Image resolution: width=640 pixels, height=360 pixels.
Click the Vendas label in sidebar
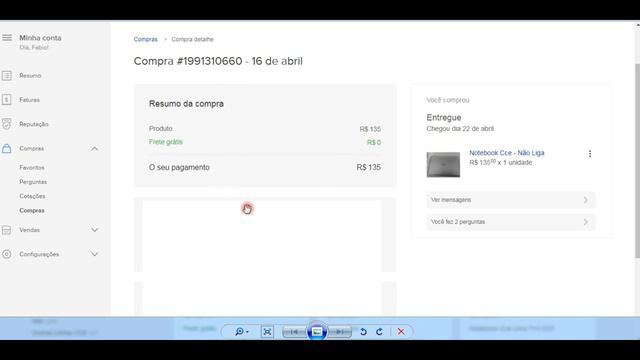tap(30, 230)
